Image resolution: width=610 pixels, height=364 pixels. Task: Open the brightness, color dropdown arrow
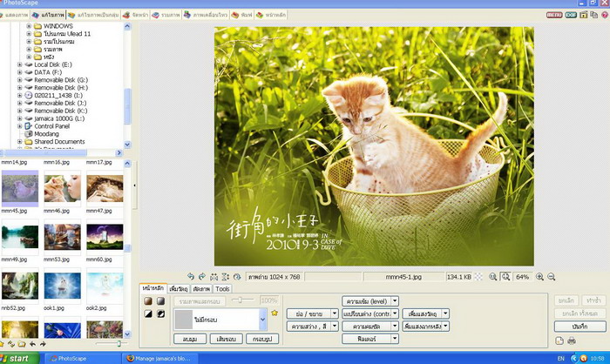[x=335, y=326]
